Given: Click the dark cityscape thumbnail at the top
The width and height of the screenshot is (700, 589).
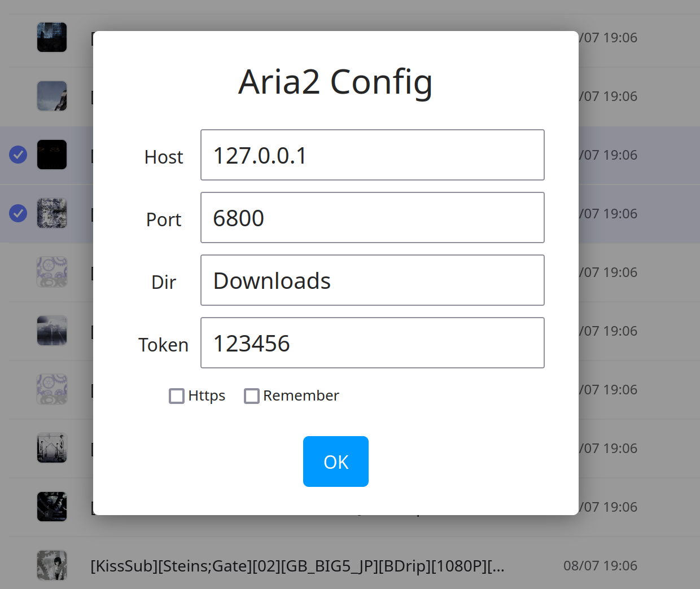Looking at the screenshot, I should (52, 37).
